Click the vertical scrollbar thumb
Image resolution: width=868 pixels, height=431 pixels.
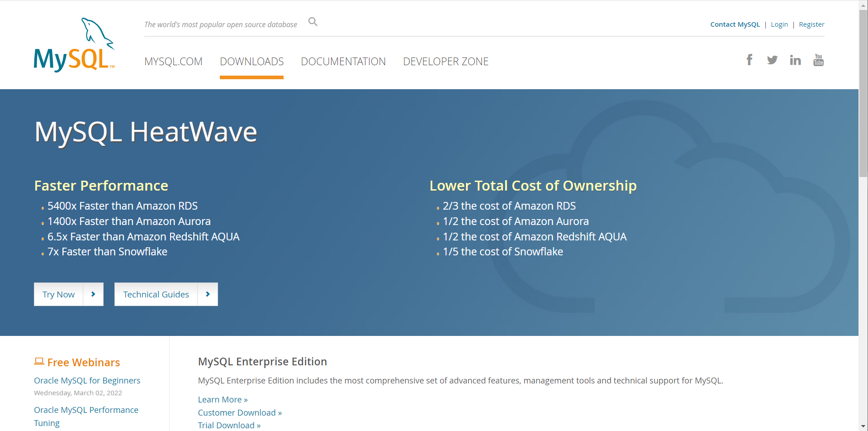(x=863, y=93)
